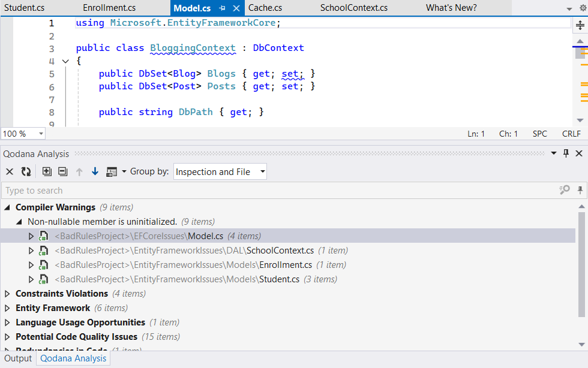Switch to the Cache.cs tab
Image resolution: width=588 pixels, height=368 pixels.
(265, 8)
